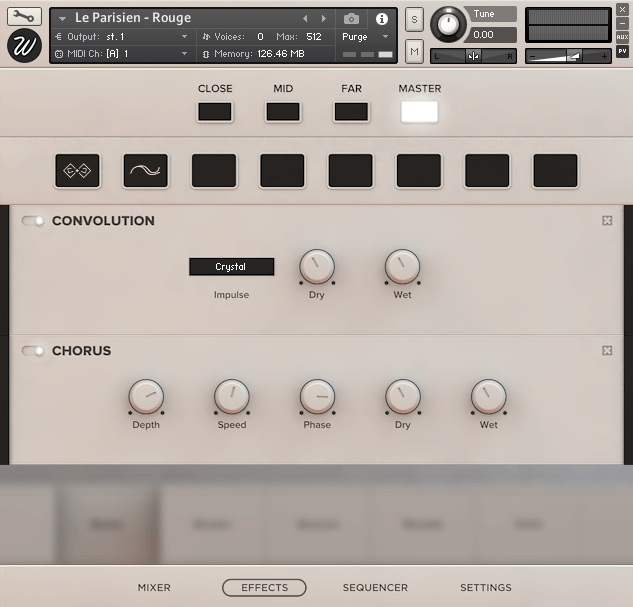Remove the Chorus effect with its X icon

click(607, 351)
